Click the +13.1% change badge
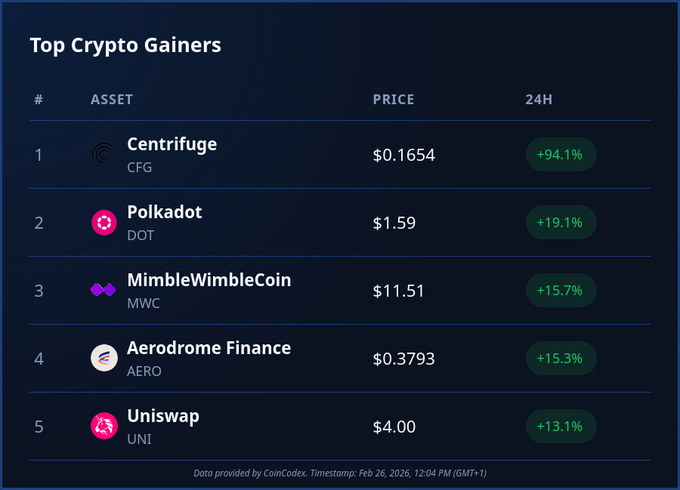This screenshot has height=490, width=680. coord(560,427)
